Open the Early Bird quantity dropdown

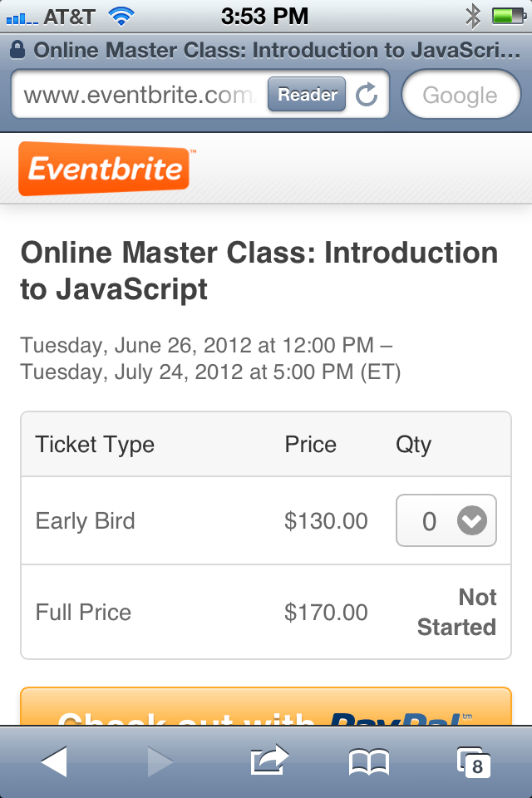coord(446,521)
